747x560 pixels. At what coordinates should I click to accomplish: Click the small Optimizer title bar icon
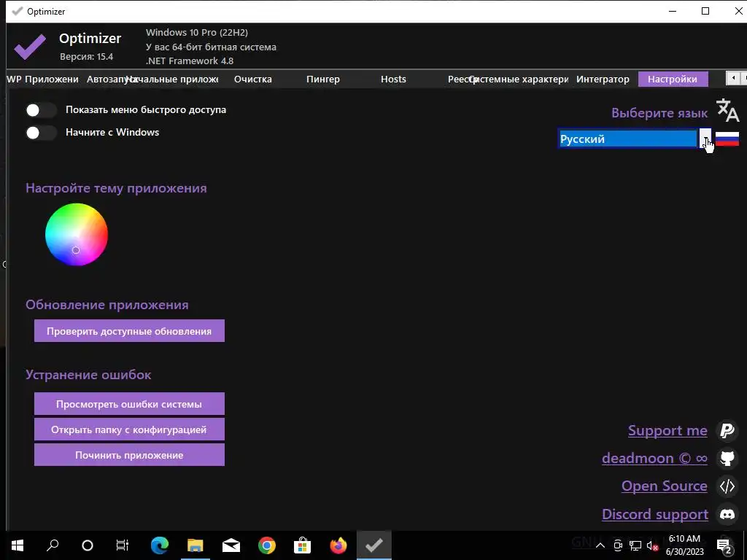click(18, 11)
